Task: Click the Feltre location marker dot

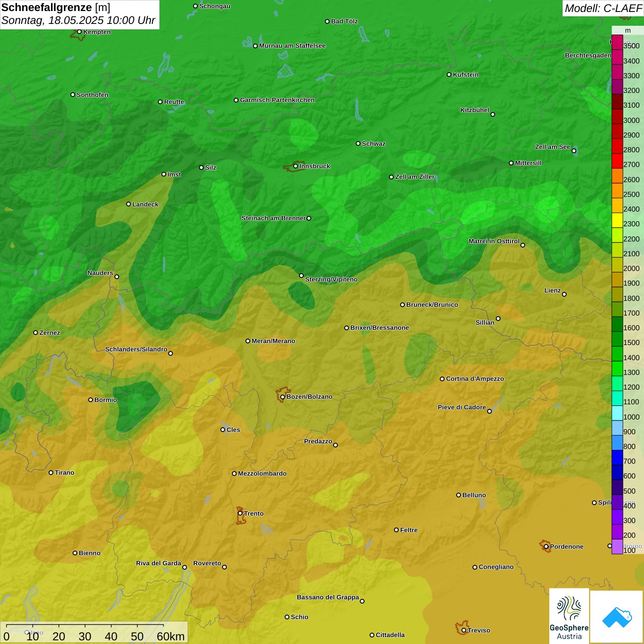Action: click(396, 530)
